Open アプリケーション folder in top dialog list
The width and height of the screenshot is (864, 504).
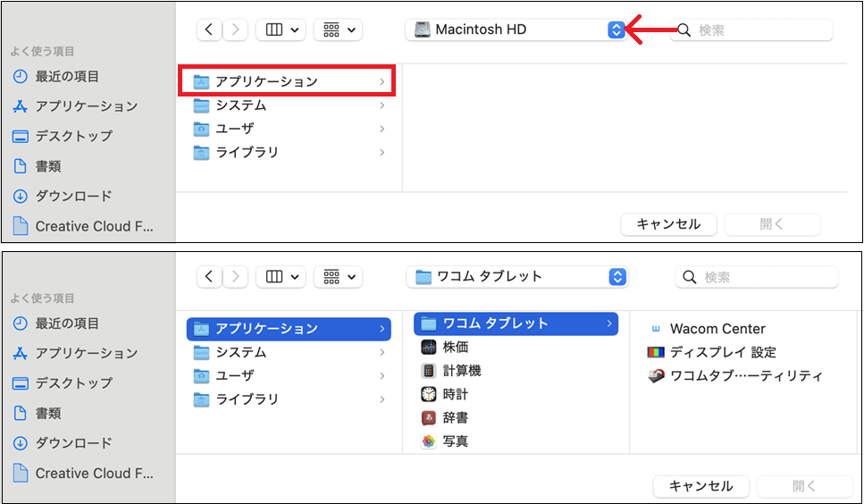[x=289, y=82]
